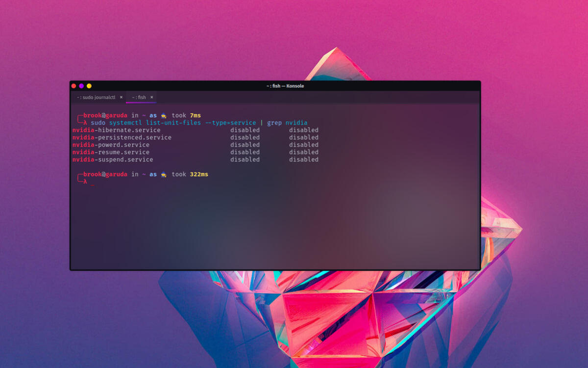This screenshot has width=588, height=368.
Task: Click the empty prompt line after 'took 322ms'
Action: coord(274,182)
